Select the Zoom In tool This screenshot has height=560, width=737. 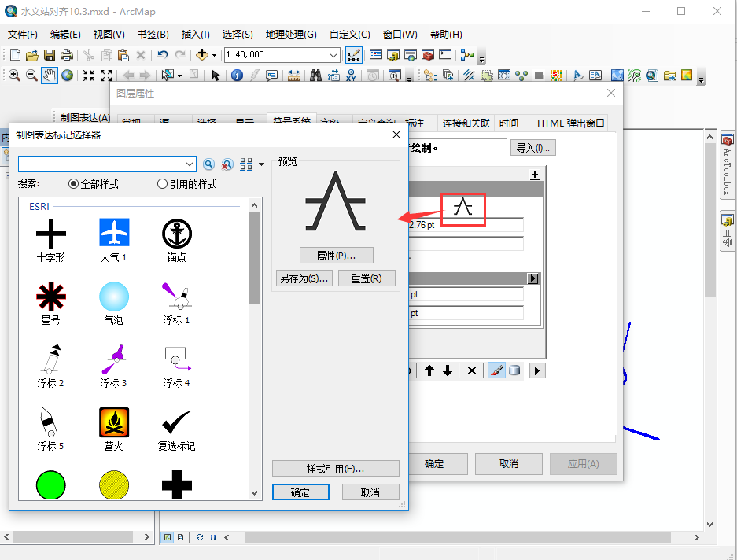[x=14, y=76]
